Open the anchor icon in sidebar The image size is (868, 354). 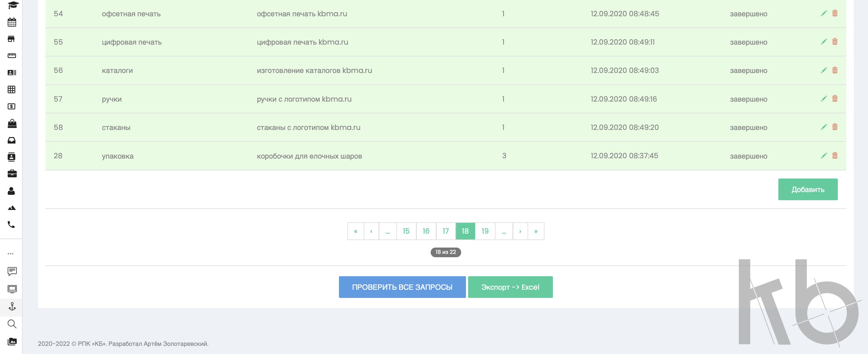pos(12,307)
